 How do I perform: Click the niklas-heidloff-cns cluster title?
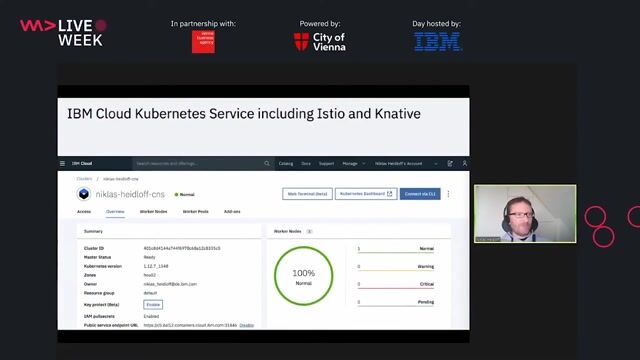coord(130,194)
